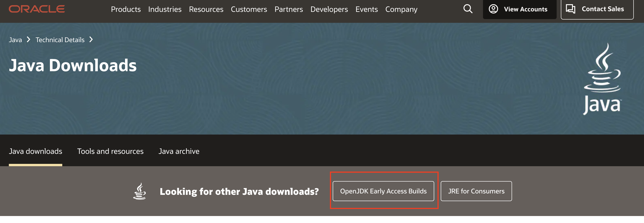Screen dimensions: 644x223
Task: Open the Resources menu
Action: 206,9
